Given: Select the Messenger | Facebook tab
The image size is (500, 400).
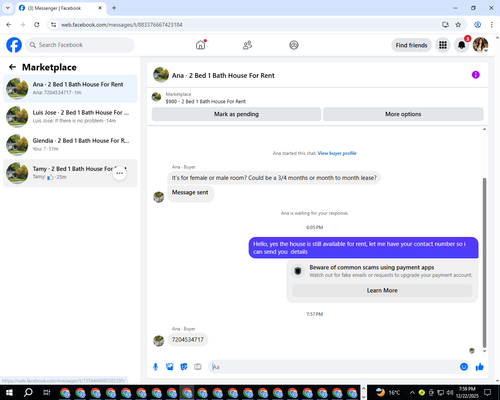Looking at the screenshot, I should click(61, 8).
